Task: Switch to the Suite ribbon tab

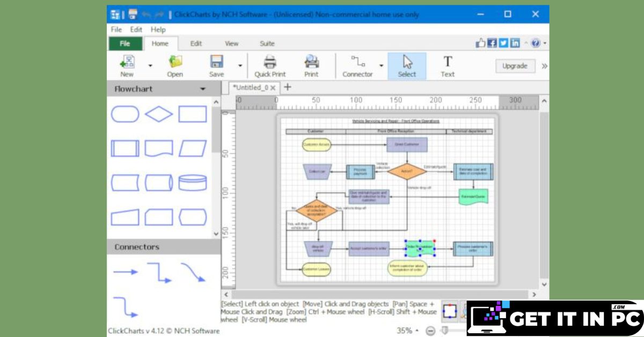Action: tap(267, 43)
